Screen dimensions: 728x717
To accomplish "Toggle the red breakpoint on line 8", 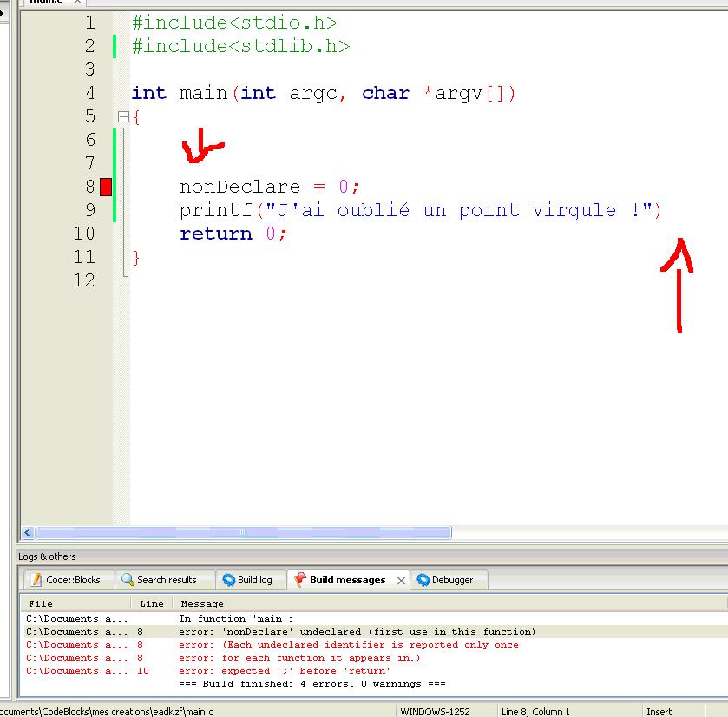I will coord(106,186).
